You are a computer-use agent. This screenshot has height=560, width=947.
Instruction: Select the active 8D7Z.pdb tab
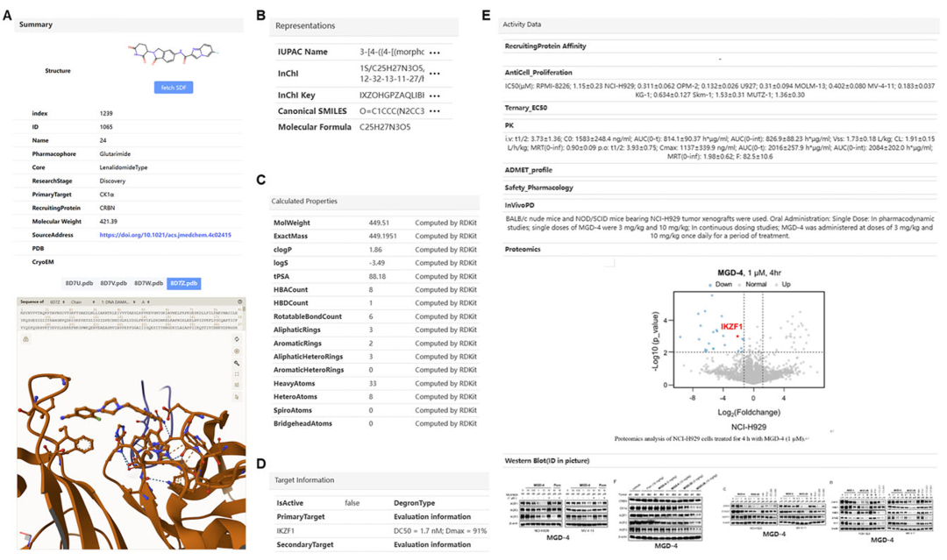coord(183,283)
